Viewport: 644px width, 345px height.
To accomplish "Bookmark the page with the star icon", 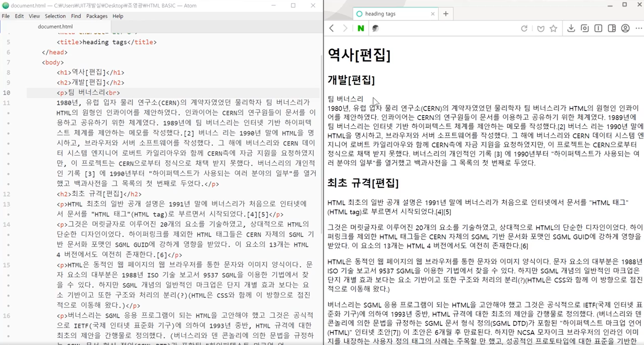I will point(553,29).
